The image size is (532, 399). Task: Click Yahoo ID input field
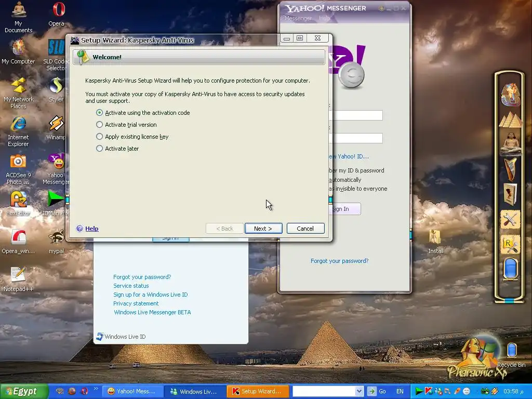click(356, 115)
